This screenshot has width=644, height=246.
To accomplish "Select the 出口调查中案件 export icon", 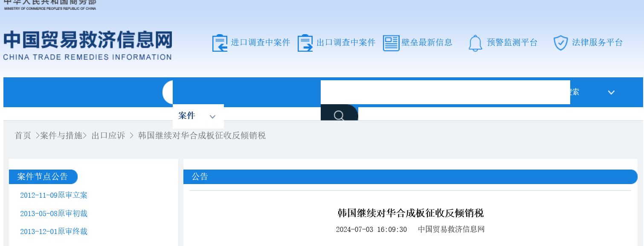I will pos(305,43).
